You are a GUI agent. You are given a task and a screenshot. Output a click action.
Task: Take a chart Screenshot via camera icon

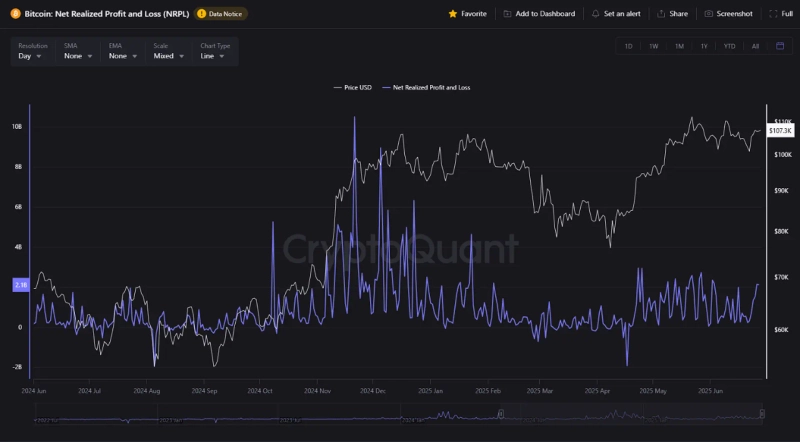click(709, 14)
